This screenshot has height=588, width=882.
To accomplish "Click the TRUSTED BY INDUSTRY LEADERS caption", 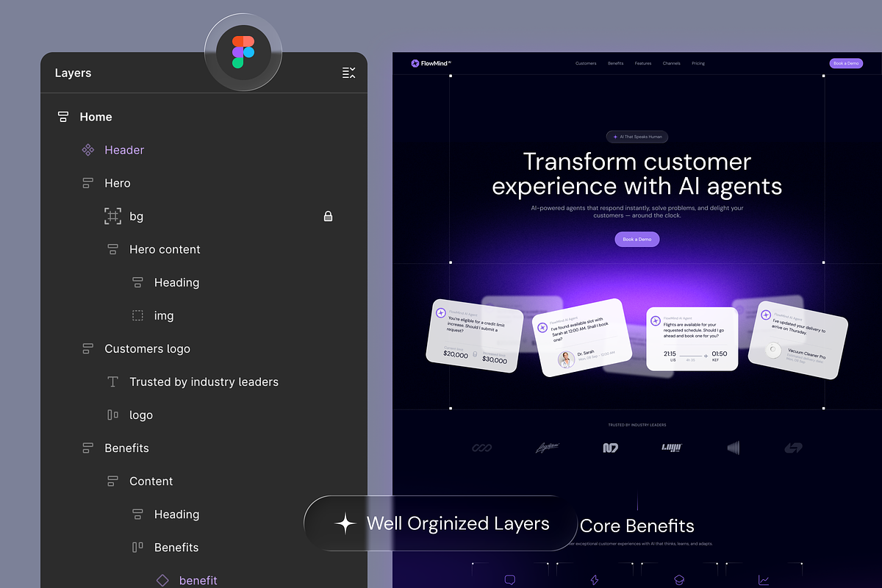I will tap(637, 425).
